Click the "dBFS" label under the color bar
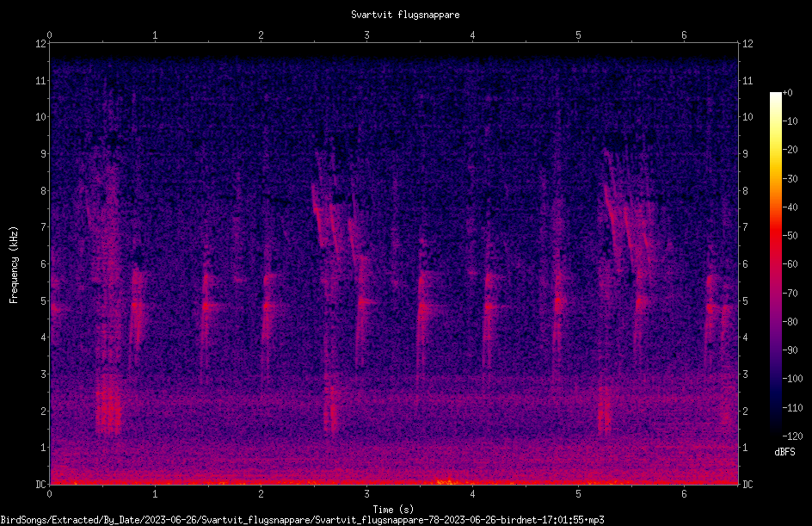 pos(785,452)
